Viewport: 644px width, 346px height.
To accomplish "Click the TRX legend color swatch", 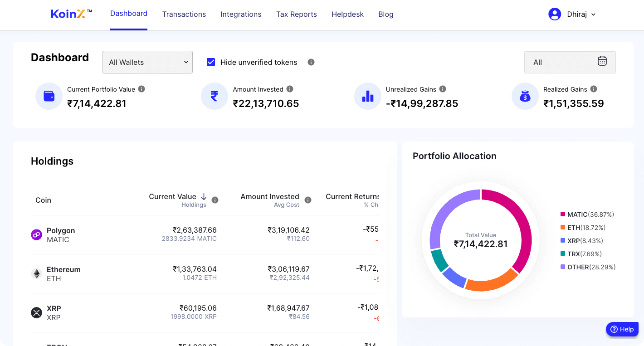I will pyautogui.click(x=563, y=253).
